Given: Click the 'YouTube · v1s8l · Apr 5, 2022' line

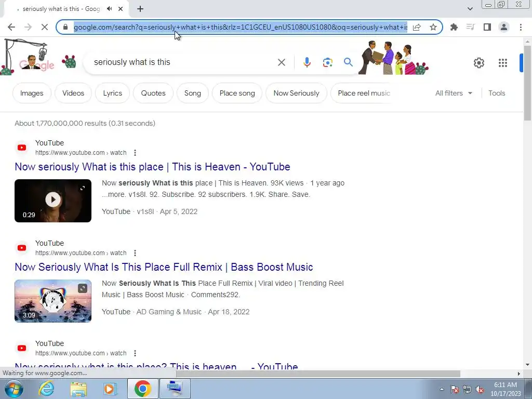Looking at the screenshot, I should pyautogui.click(x=150, y=211).
